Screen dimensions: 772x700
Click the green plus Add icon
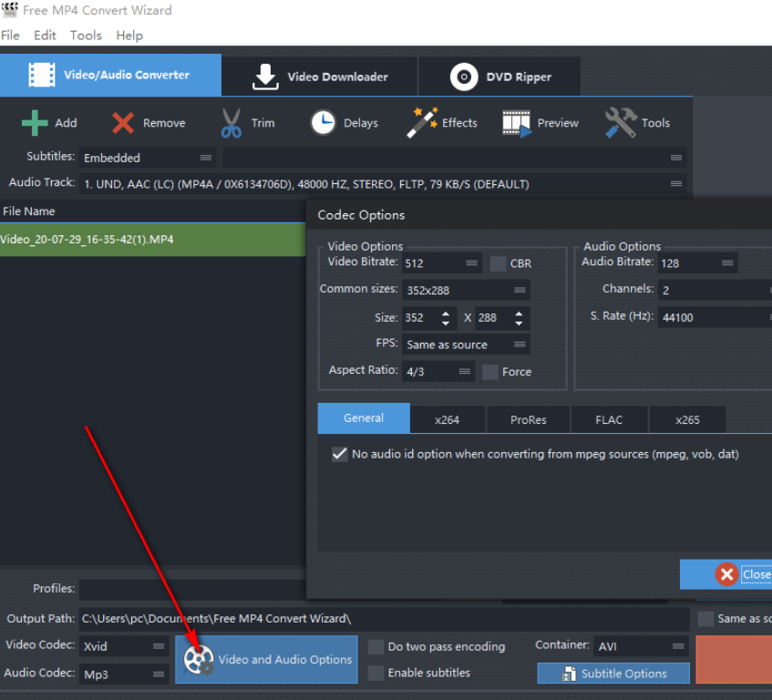pyautogui.click(x=35, y=122)
